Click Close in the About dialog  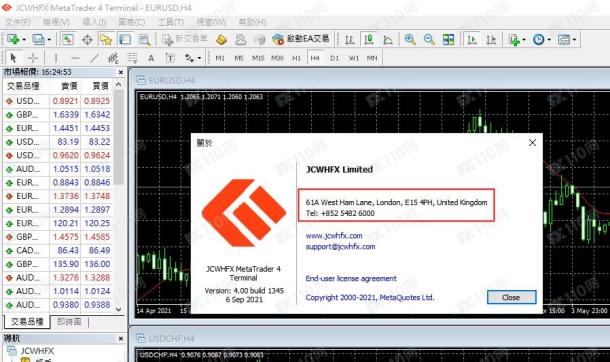click(x=511, y=297)
